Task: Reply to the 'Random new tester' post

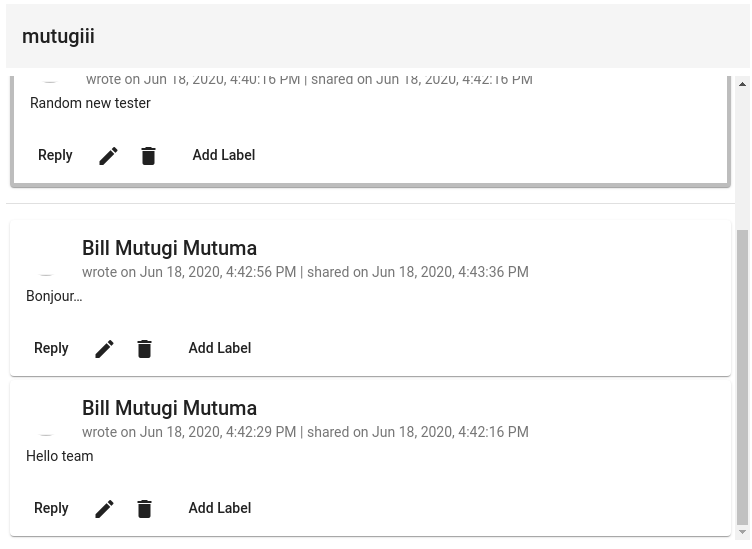Action: [55, 155]
